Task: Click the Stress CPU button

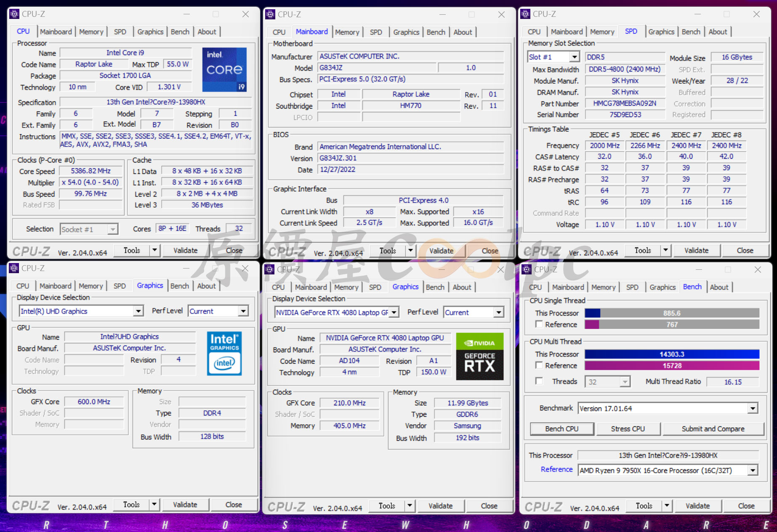Action: pyautogui.click(x=628, y=428)
